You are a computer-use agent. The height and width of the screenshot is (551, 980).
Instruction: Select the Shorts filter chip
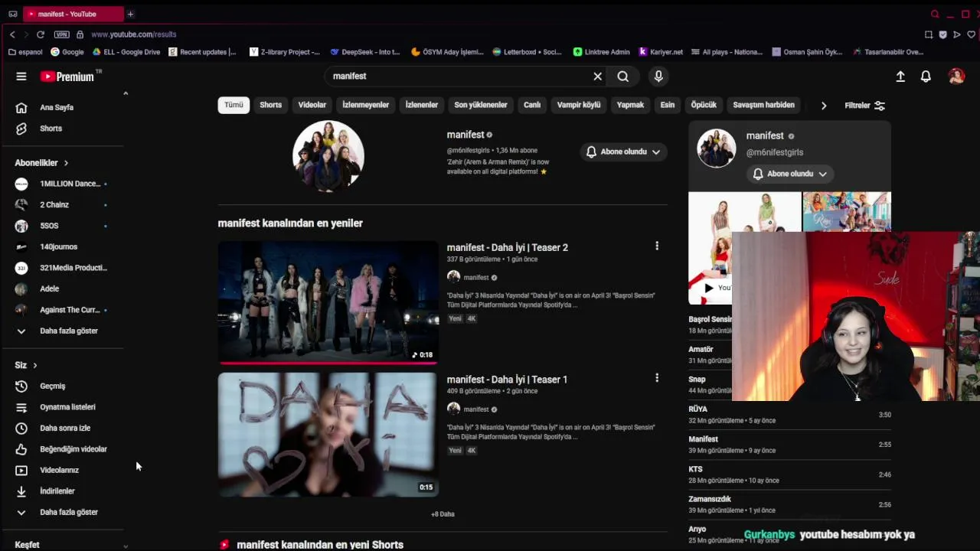point(270,105)
